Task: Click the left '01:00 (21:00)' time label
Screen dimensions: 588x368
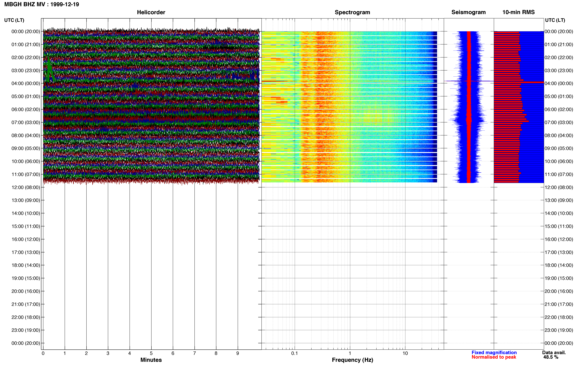Action: (26, 45)
